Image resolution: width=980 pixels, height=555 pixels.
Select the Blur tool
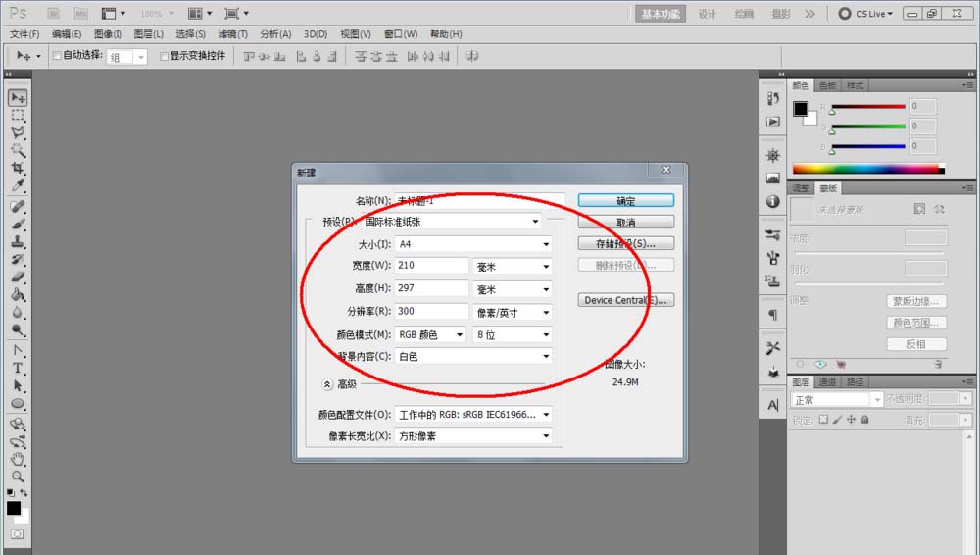[18, 312]
